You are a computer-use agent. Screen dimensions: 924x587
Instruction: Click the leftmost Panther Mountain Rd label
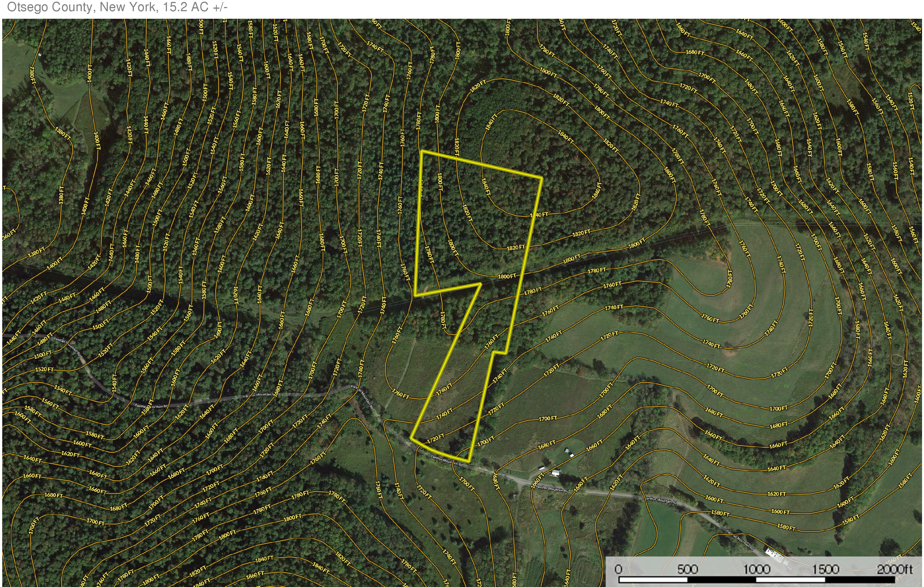click(x=68, y=346)
